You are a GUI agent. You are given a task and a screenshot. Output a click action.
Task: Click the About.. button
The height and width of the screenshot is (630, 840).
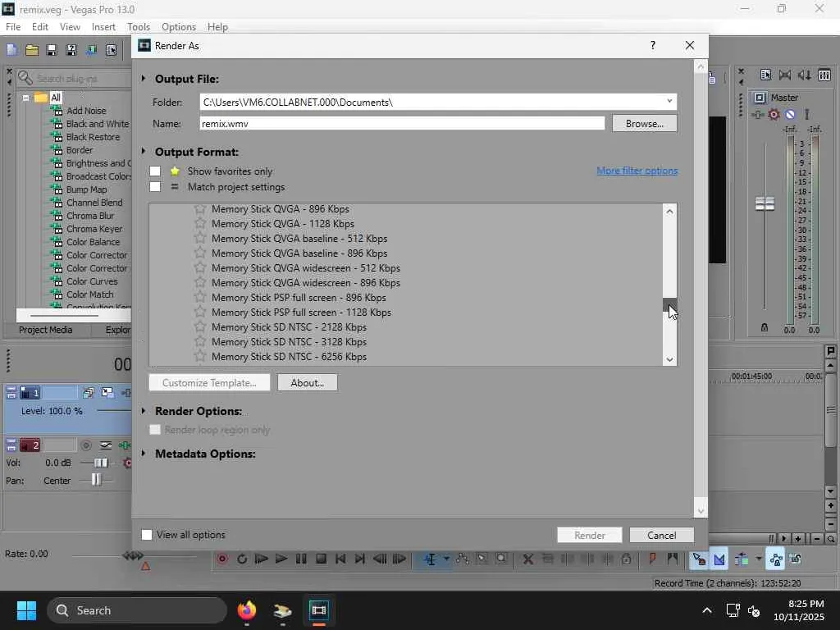coord(308,383)
